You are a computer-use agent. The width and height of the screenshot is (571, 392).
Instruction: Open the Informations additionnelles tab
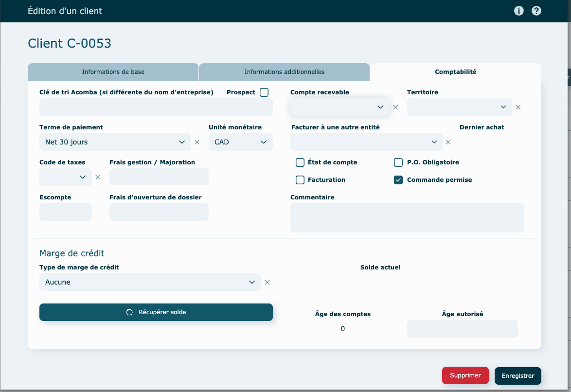tap(284, 72)
